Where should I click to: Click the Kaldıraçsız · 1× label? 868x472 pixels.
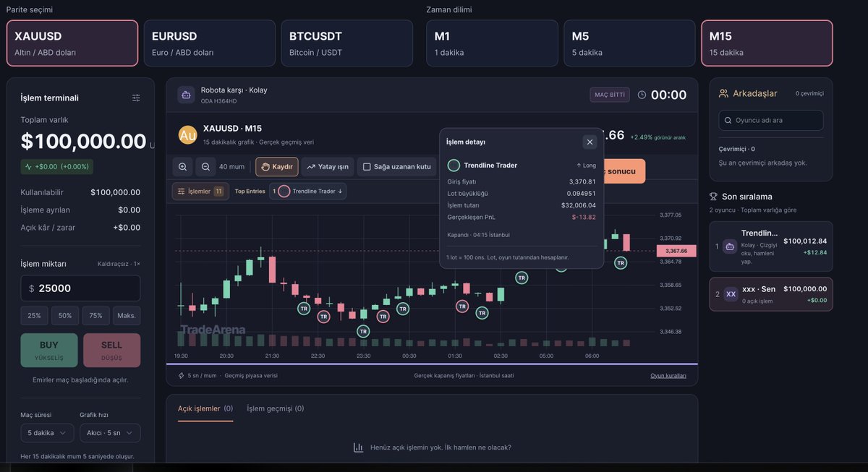[x=119, y=264]
